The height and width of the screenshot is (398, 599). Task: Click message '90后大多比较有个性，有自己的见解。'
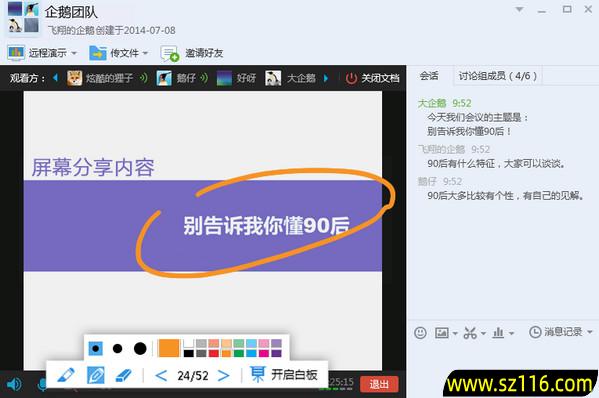coord(506,196)
